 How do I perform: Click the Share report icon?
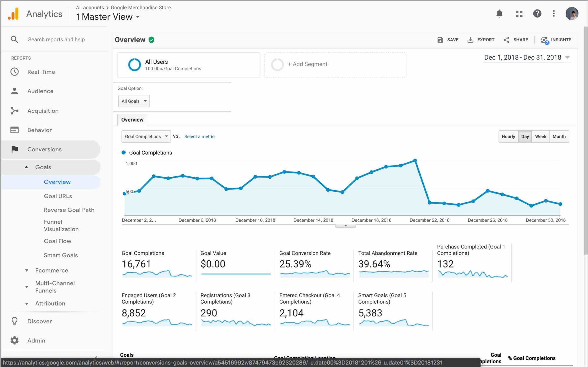click(506, 40)
